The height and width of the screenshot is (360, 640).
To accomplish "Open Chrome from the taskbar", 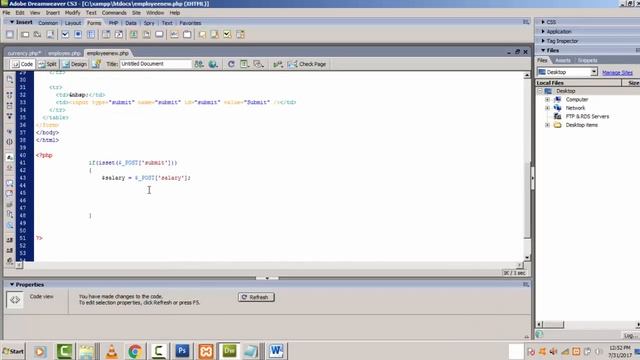I will click(x=135, y=351).
